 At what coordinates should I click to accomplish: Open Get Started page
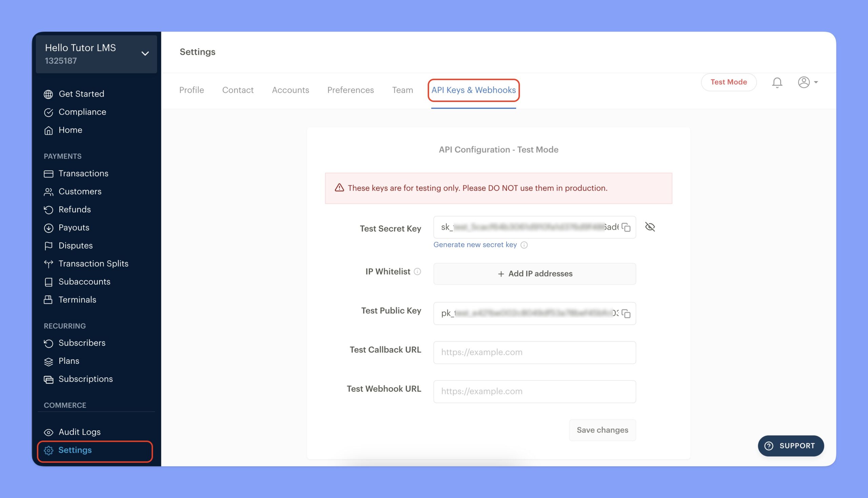pos(81,94)
